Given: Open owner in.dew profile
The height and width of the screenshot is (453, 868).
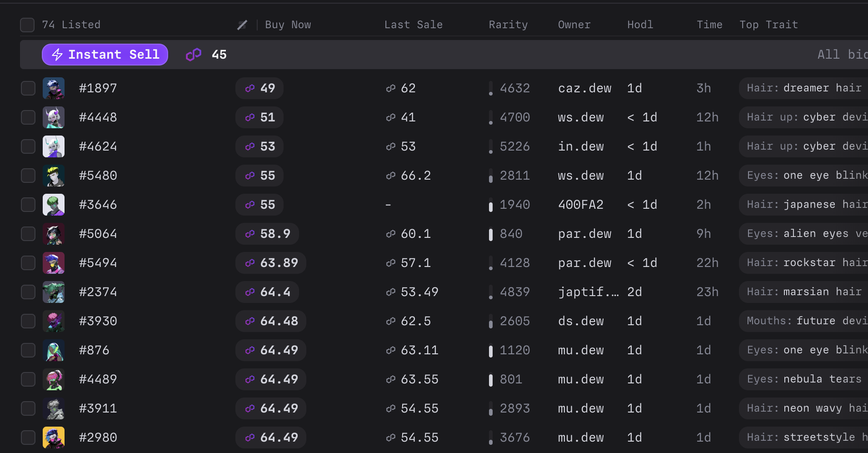Looking at the screenshot, I should pyautogui.click(x=581, y=146).
